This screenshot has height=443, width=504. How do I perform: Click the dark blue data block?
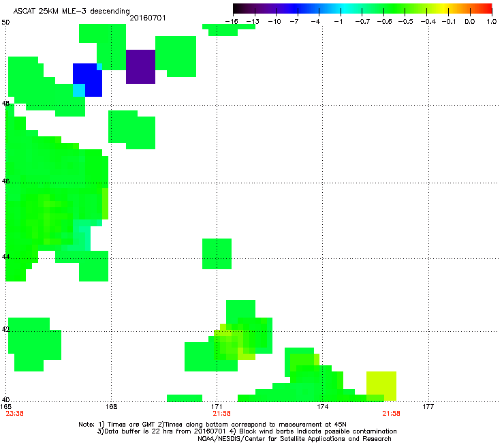pyautogui.click(x=87, y=80)
